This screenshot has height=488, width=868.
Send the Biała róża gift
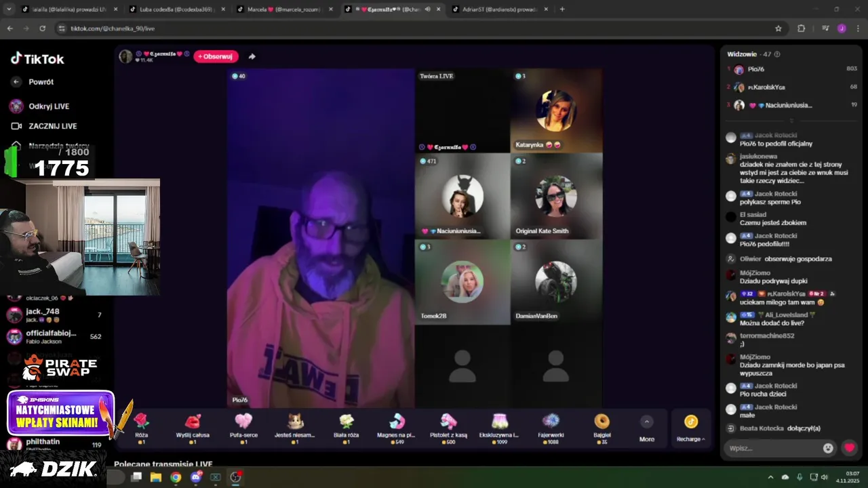tap(347, 428)
